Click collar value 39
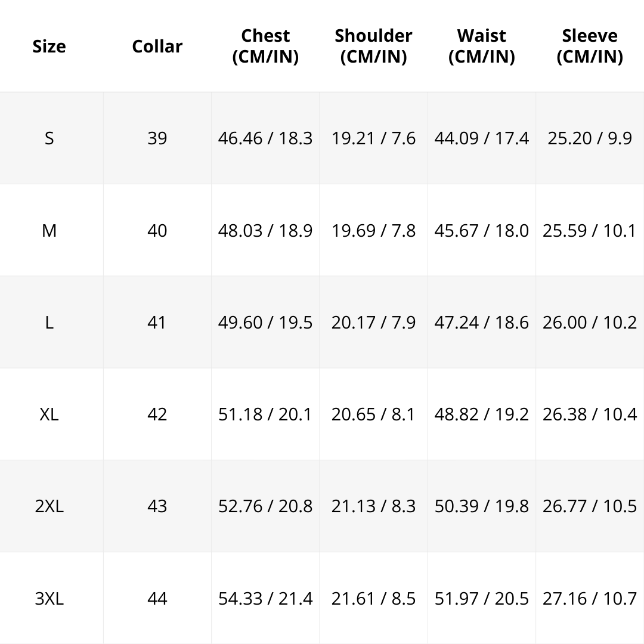 coord(157,138)
